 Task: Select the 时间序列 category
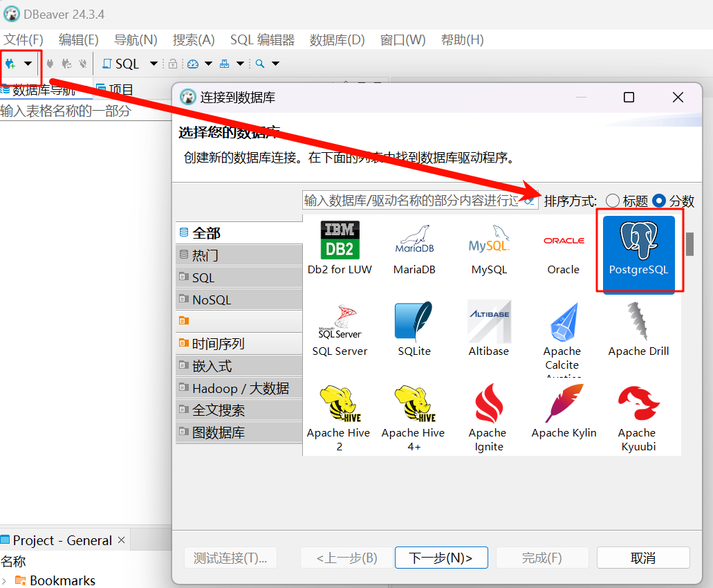point(239,343)
